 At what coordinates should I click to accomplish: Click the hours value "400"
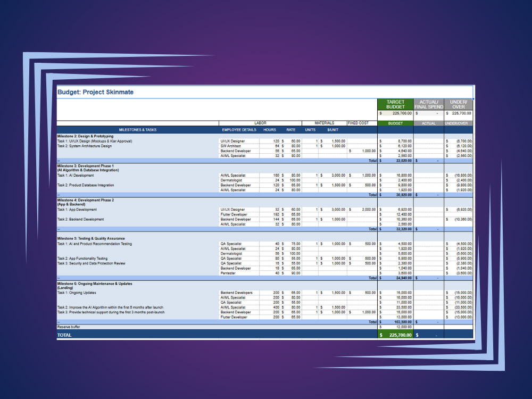(x=276, y=307)
